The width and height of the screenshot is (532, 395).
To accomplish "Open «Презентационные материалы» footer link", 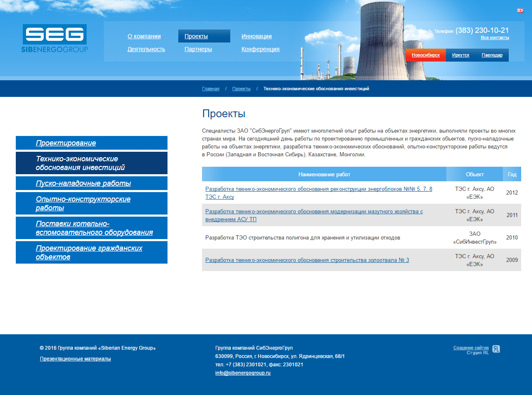I will (x=75, y=359).
